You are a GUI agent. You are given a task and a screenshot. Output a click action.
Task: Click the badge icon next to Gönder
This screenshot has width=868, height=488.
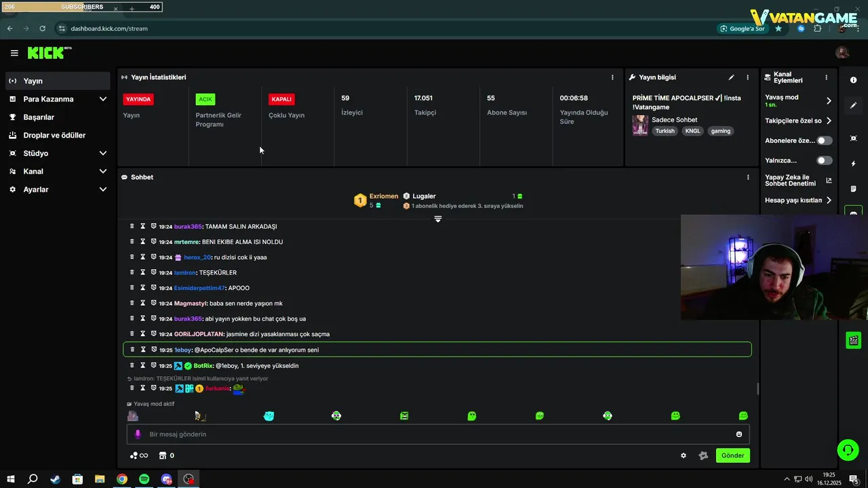[x=703, y=455]
